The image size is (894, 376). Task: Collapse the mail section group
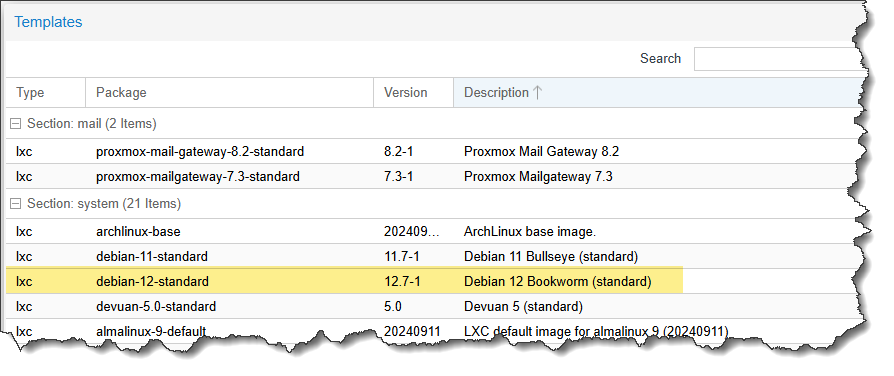click(x=16, y=124)
